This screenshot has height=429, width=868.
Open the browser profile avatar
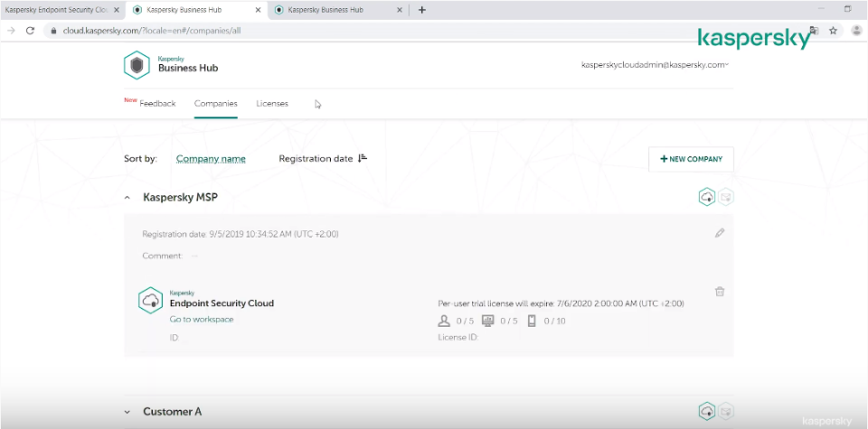pos(856,31)
